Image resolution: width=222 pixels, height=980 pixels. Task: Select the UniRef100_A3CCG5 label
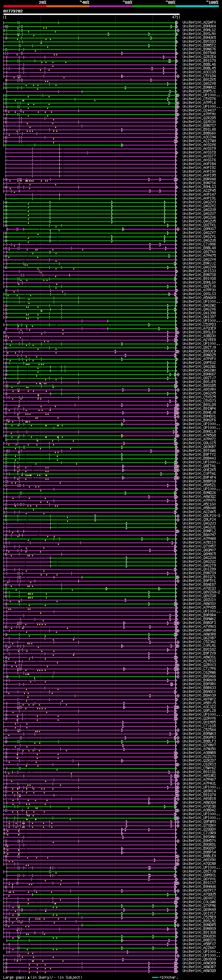pyautogui.click(x=199, y=72)
